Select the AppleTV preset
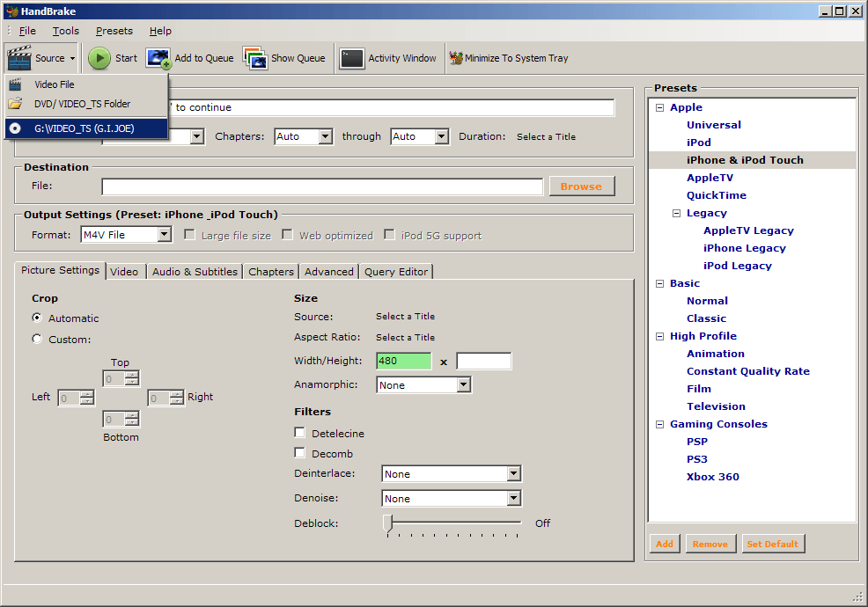The width and height of the screenshot is (868, 607). pyautogui.click(x=710, y=178)
